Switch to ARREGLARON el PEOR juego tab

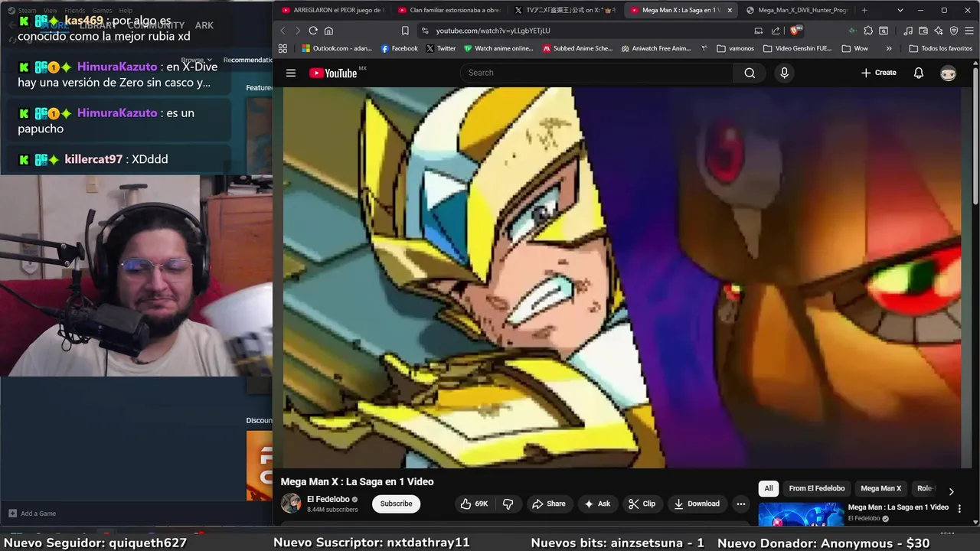pos(332,10)
